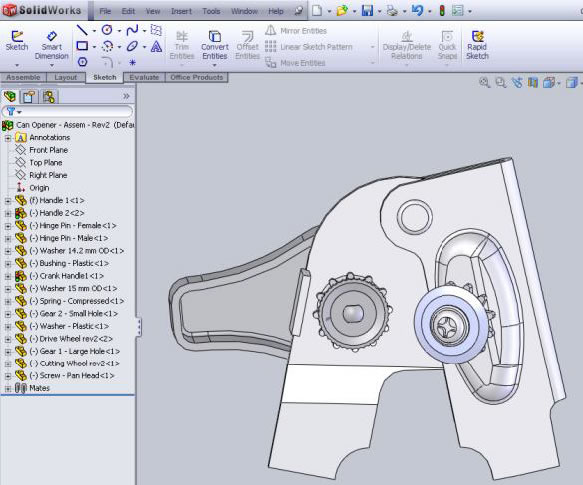Open the Convert Entities dropdown arrow

tap(215, 65)
